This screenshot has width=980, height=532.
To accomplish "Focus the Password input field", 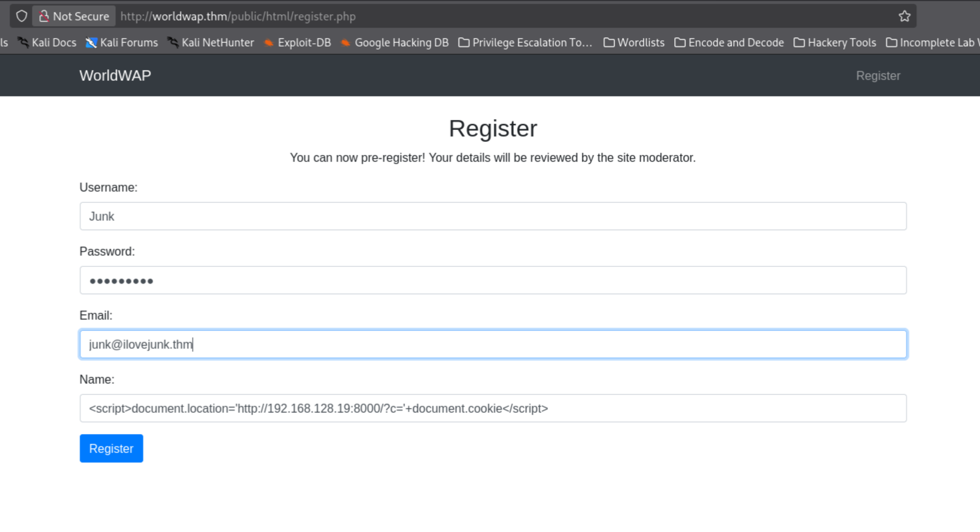I will coord(493,280).
